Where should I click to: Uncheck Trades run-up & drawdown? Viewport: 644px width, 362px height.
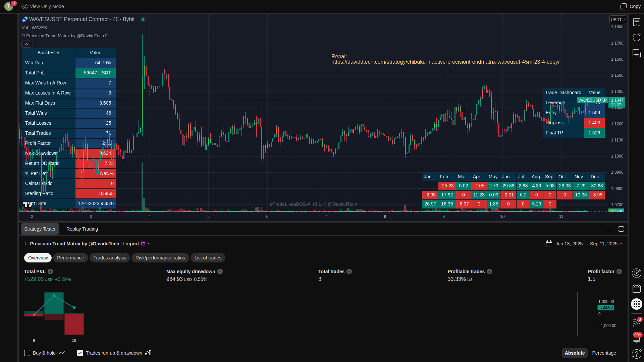80,353
